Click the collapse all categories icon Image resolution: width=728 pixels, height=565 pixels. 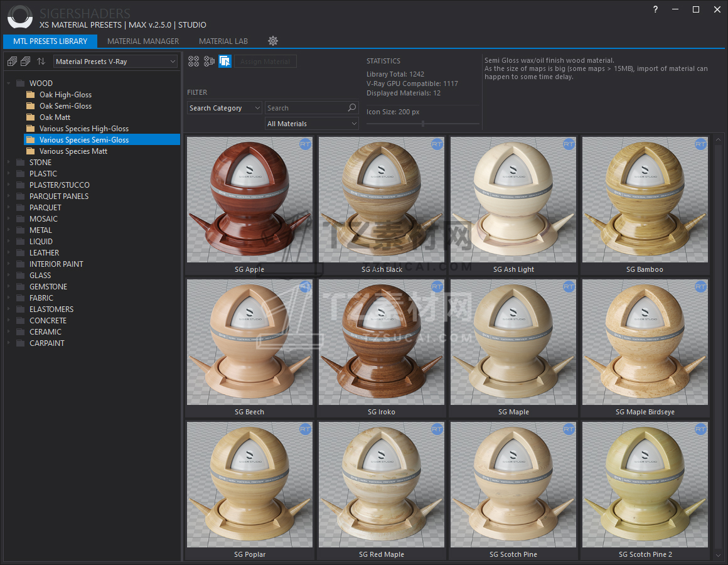26,62
